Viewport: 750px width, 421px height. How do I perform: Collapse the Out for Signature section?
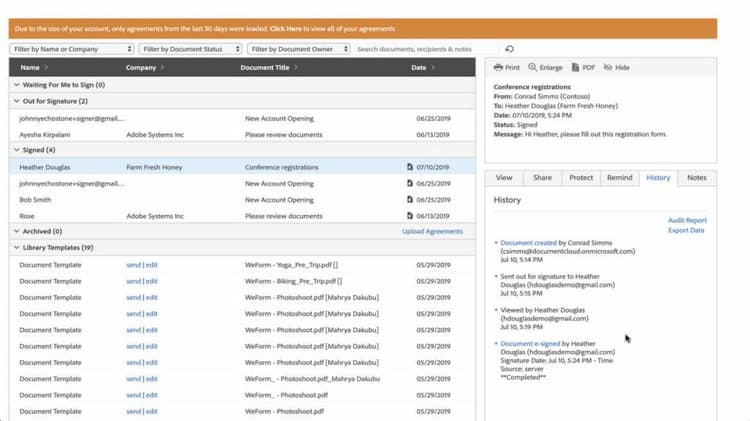coord(17,101)
